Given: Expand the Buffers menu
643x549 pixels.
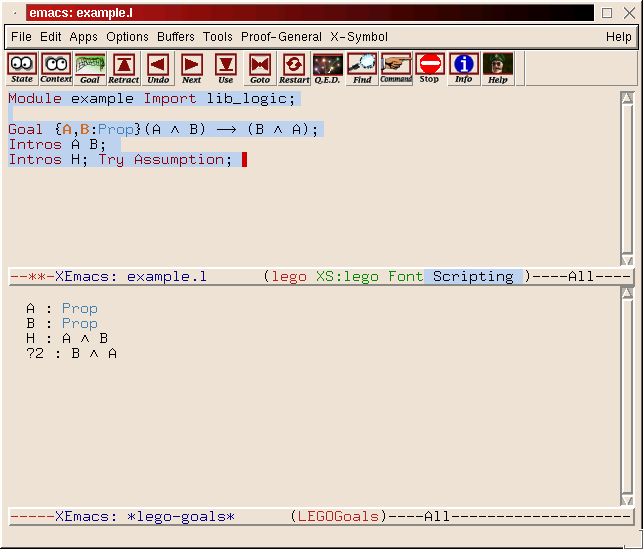Looking at the screenshot, I should 176,37.
